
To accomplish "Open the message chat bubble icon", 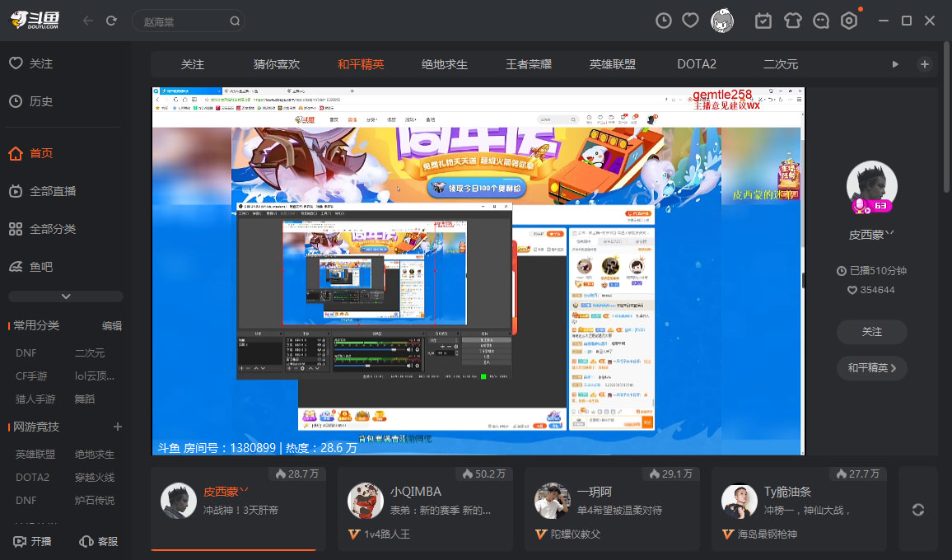I will click(820, 20).
